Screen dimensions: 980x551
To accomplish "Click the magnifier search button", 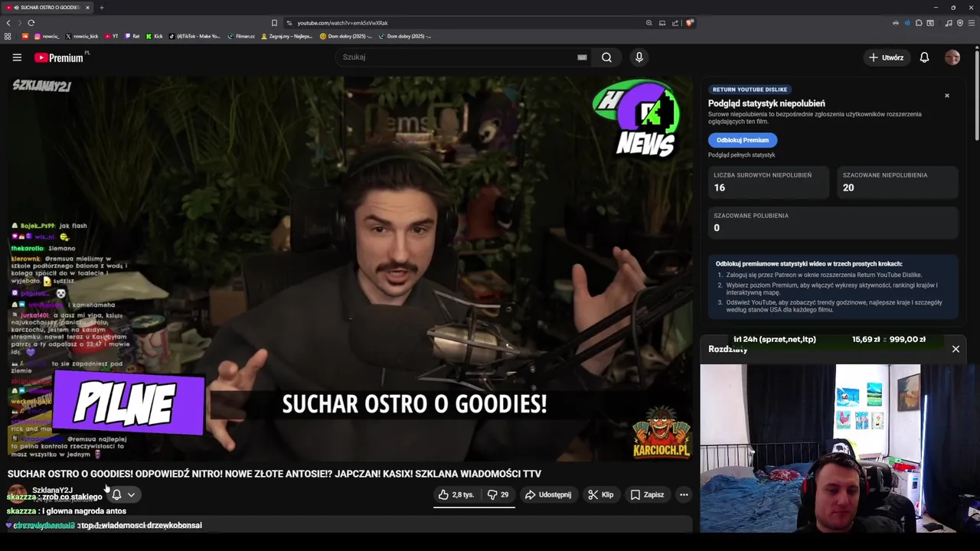I will [606, 57].
